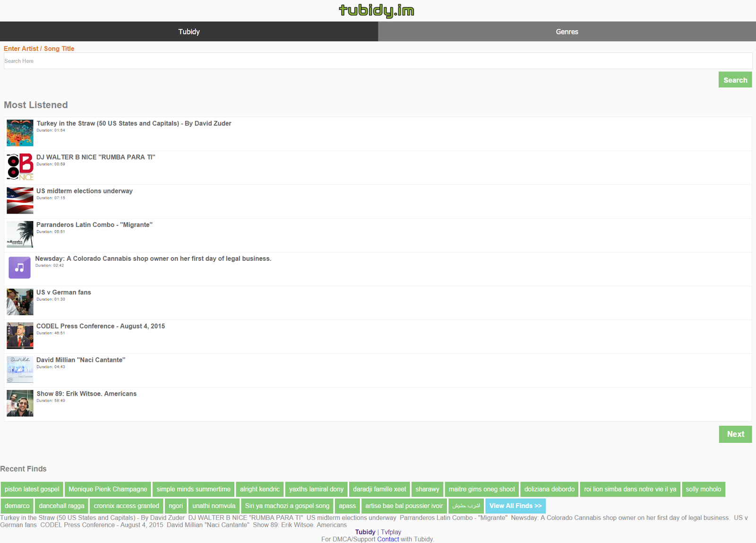
Task: Open US v German fans thumbnail
Action: [x=20, y=302]
